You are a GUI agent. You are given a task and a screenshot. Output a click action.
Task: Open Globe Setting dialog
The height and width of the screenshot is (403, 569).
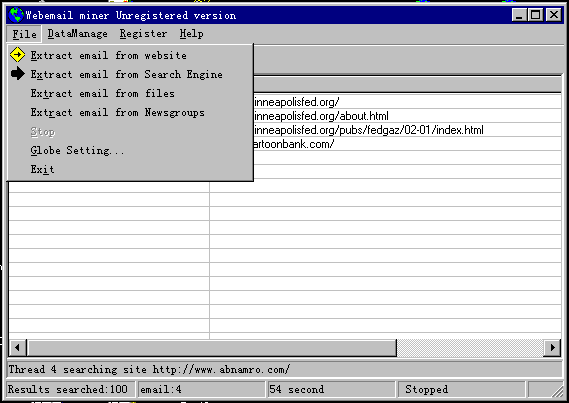pos(77,150)
